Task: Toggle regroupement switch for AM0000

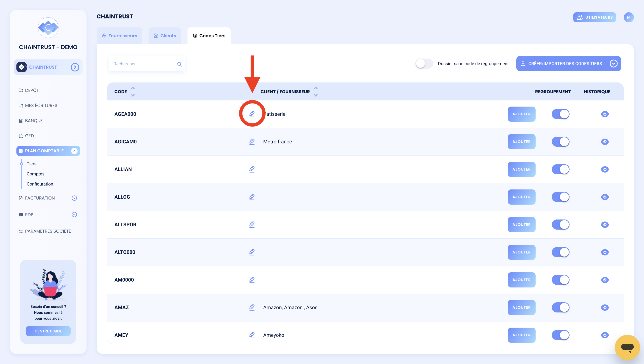Action: 560,280
